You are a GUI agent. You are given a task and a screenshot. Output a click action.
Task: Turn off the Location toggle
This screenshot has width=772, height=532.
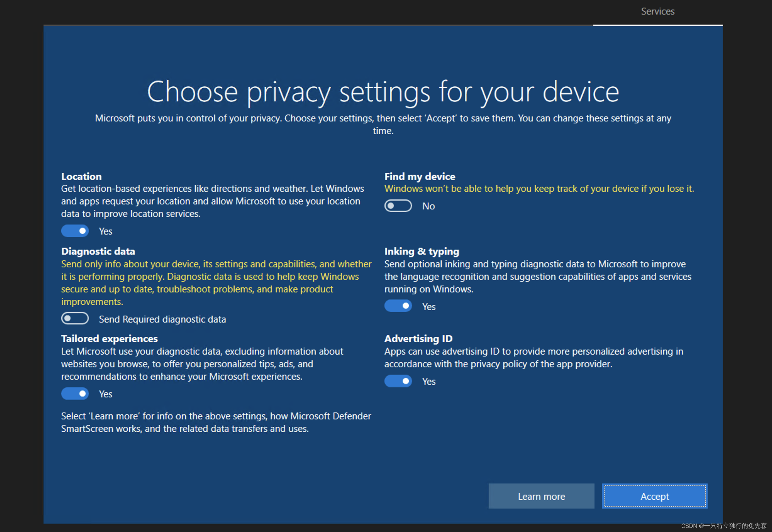(75, 231)
